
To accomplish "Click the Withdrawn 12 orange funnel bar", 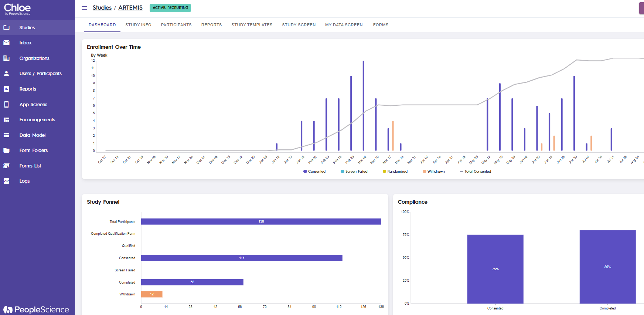I will 151,294.
